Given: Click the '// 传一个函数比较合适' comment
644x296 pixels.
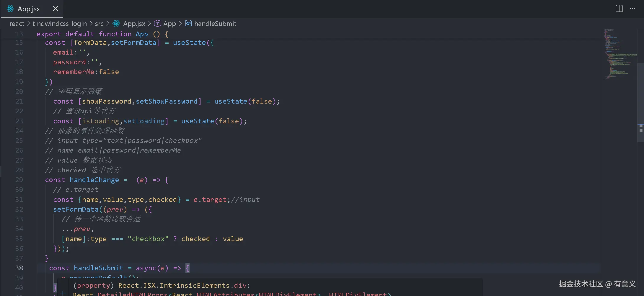Looking at the screenshot, I should click(x=101, y=219).
